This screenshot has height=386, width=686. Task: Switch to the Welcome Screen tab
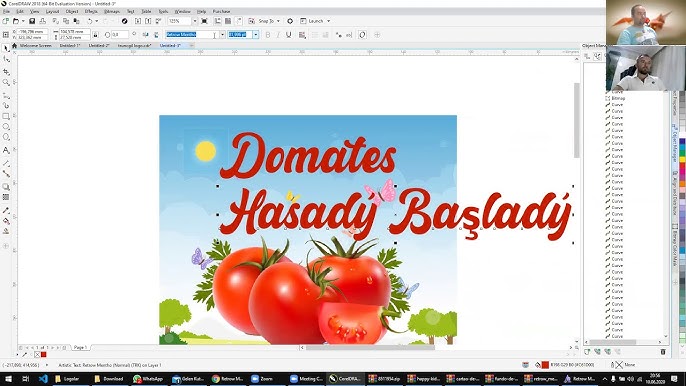coord(35,46)
